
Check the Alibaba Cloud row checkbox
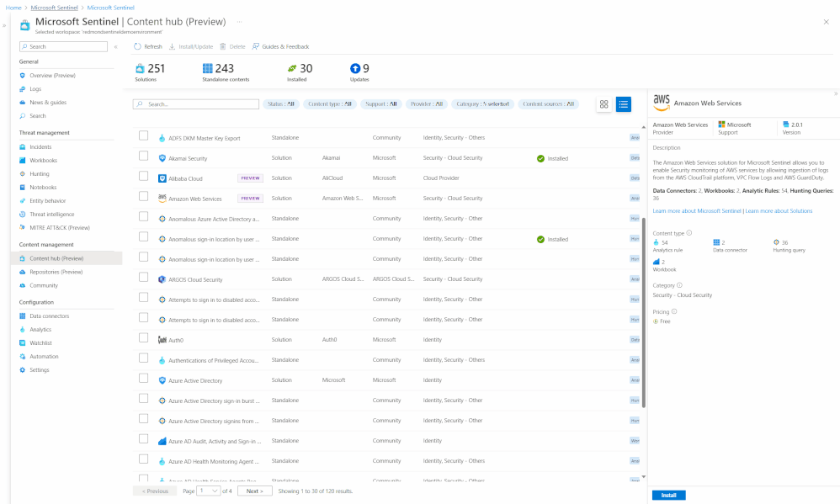[x=144, y=176]
